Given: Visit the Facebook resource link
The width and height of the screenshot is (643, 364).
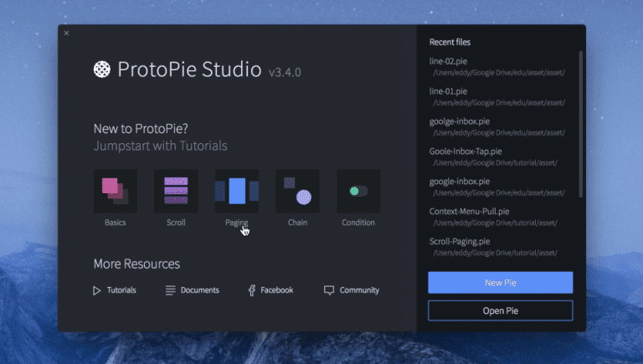Looking at the screenshot, I should pyautogui.click(x=270, y=290).
